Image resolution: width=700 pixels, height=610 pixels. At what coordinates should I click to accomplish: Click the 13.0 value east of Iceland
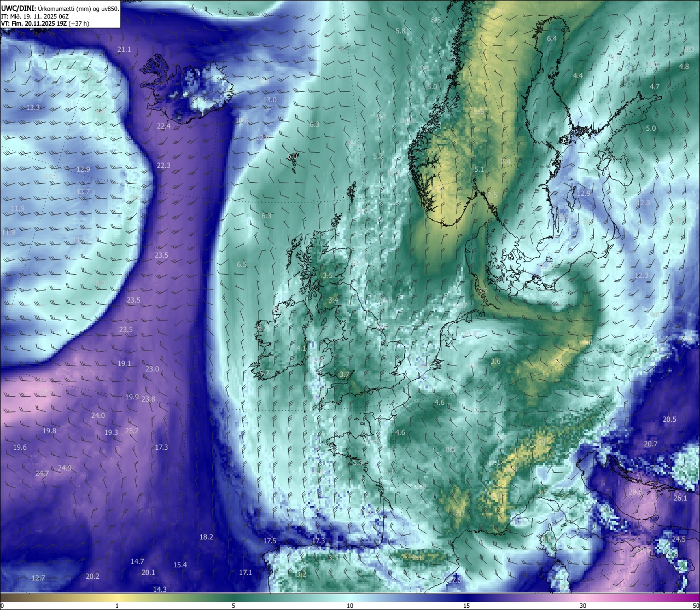[x=270, y=100]
